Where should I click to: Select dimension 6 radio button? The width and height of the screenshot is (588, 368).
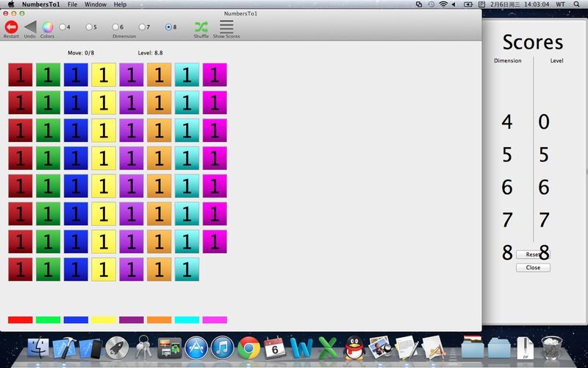click(x=115, y=27)
